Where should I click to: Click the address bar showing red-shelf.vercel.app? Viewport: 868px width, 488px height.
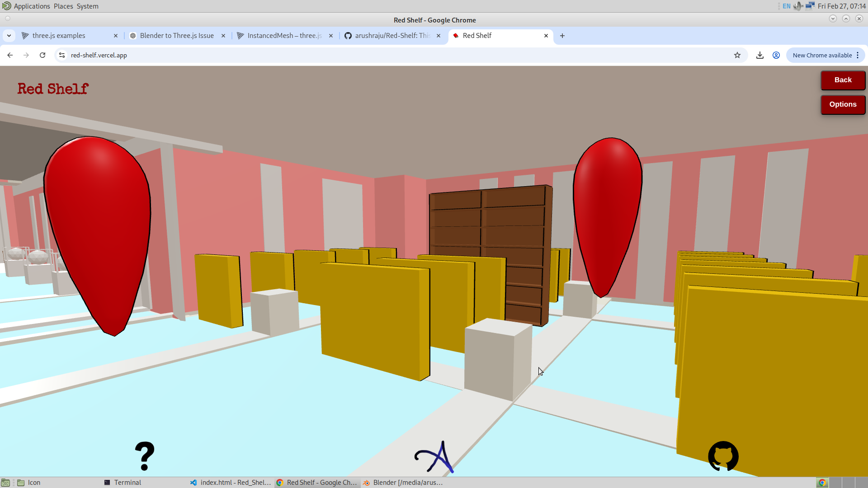99,55
